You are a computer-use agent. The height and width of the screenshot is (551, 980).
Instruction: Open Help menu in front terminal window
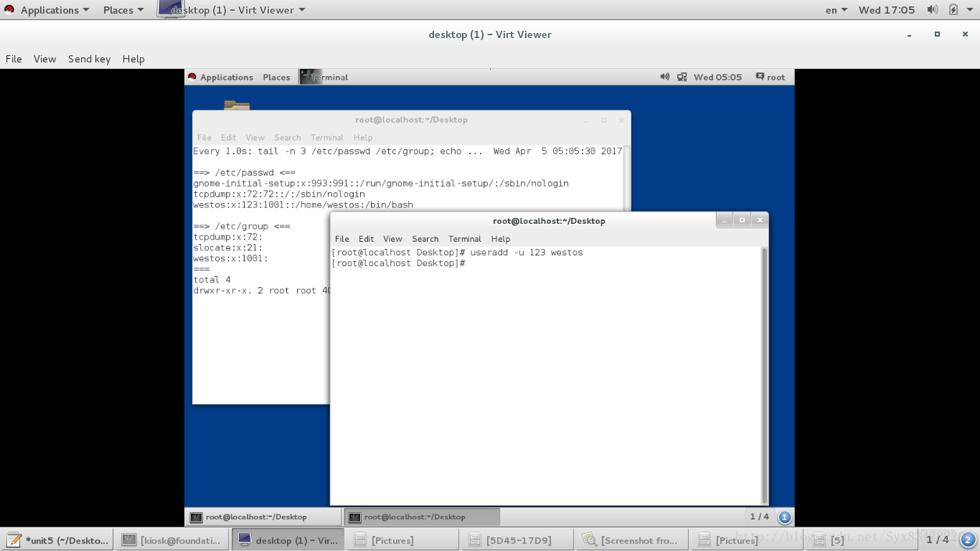coord(501,239)
